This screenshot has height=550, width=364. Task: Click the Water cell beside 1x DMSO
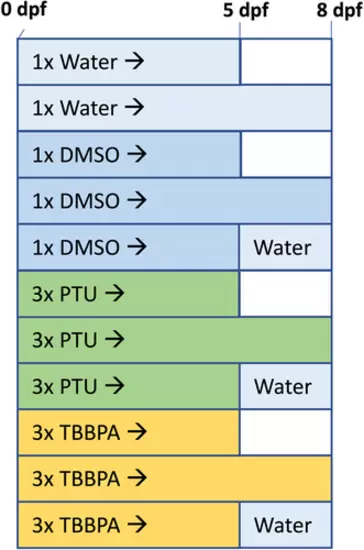tap(285, 247)
